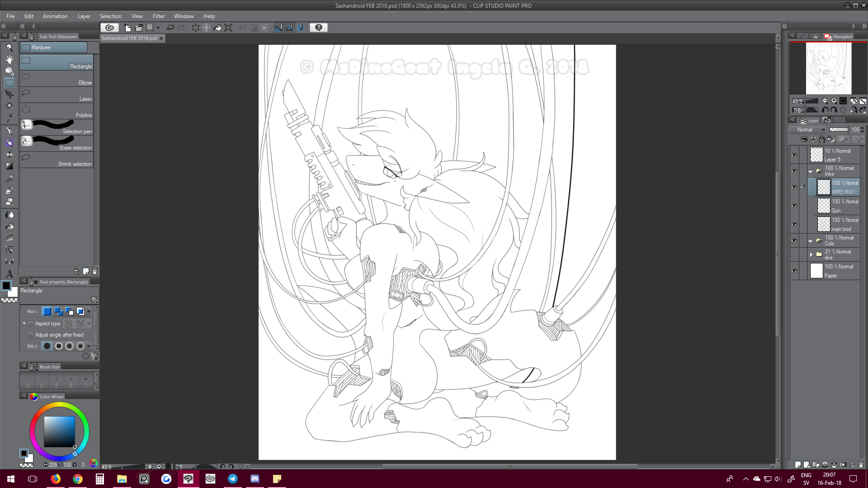
Task: Open the Animation menu
Action: (55, 16)
